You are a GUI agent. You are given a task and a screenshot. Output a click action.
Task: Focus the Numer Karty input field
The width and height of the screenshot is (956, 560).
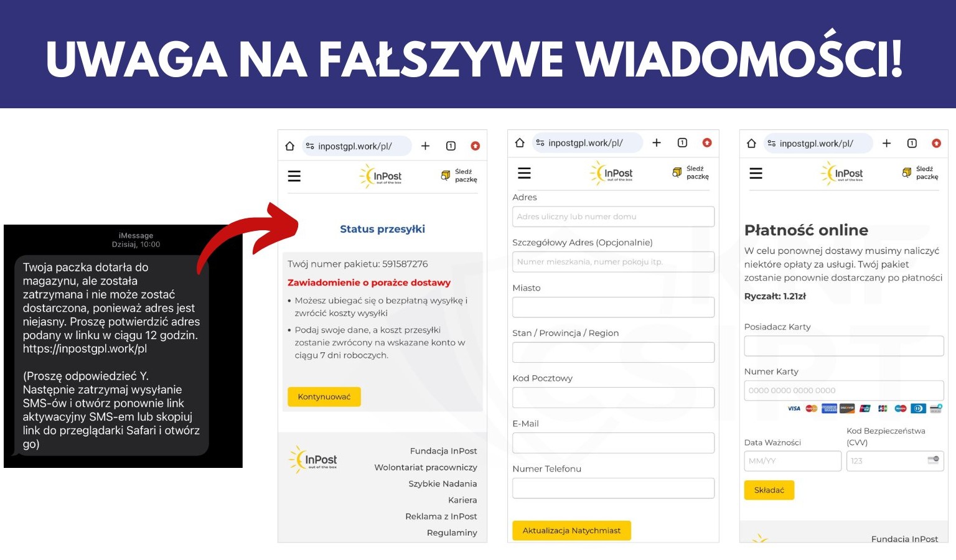[844, 391]
